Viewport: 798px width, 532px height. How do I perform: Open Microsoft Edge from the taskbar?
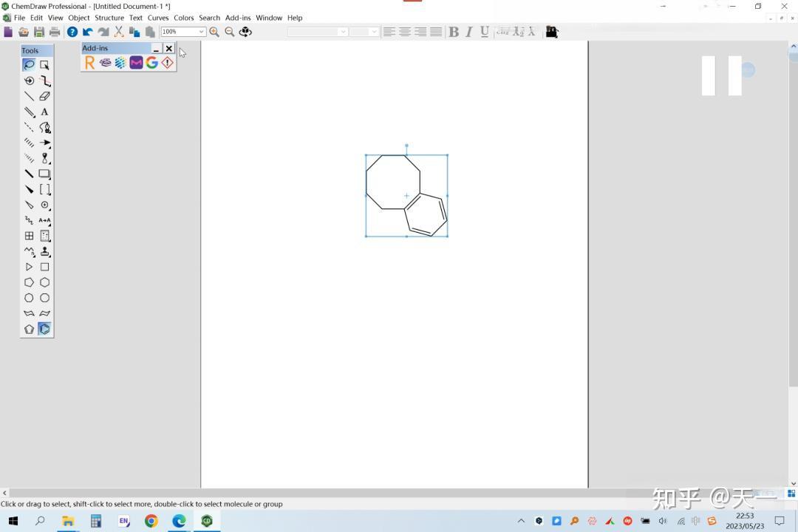click(x=179, y=521)
